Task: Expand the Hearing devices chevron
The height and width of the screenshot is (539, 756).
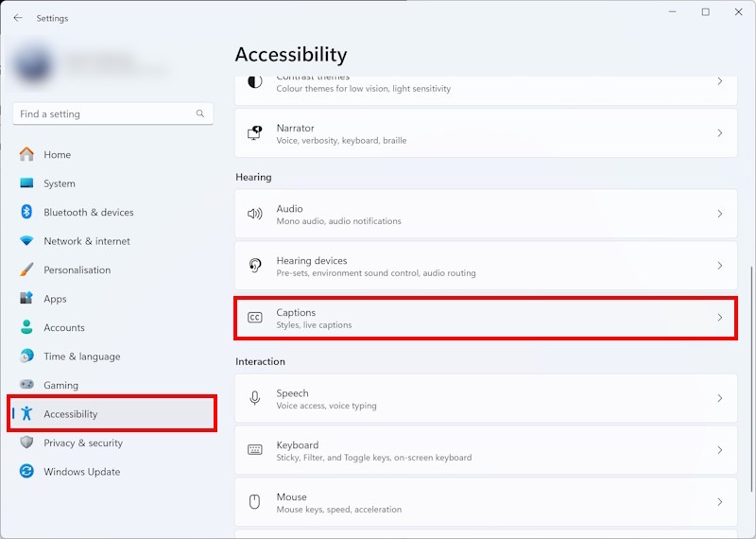Action: pyautogui.click(x=719, y=266)
